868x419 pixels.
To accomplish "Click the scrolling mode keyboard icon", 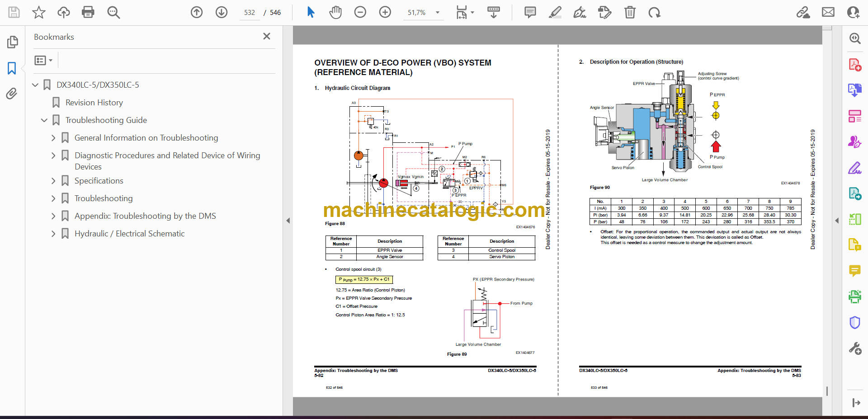I will (494, 12).
